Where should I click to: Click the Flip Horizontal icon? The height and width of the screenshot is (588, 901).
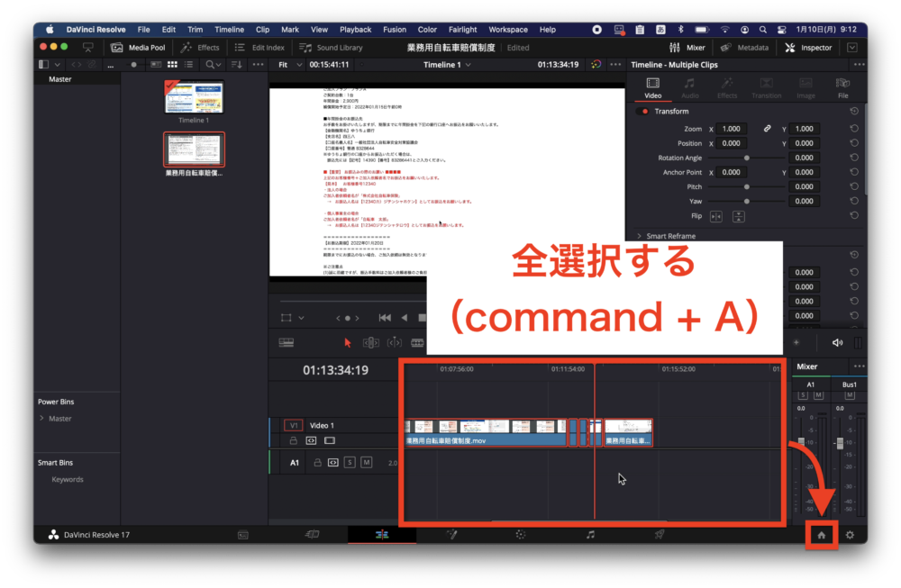click(716, 216)
